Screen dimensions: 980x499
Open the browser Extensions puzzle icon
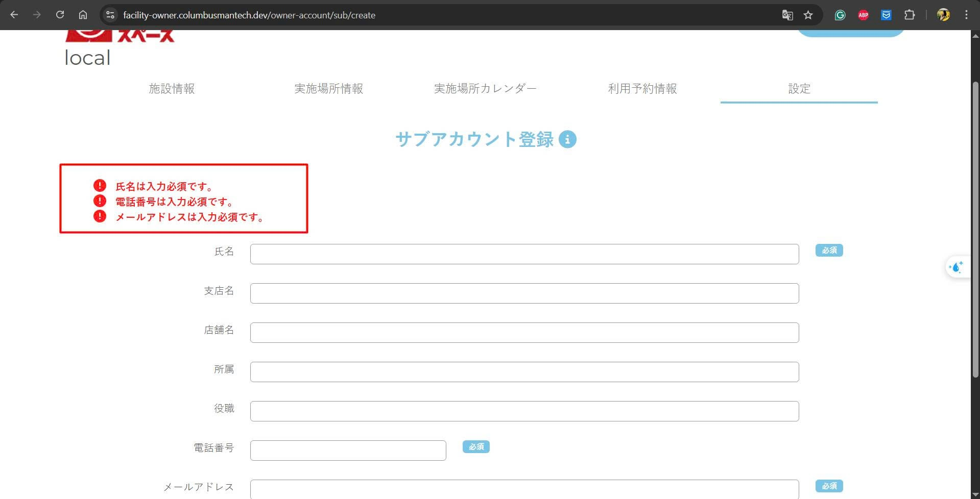pyautogui.click(x=909, y=15)
